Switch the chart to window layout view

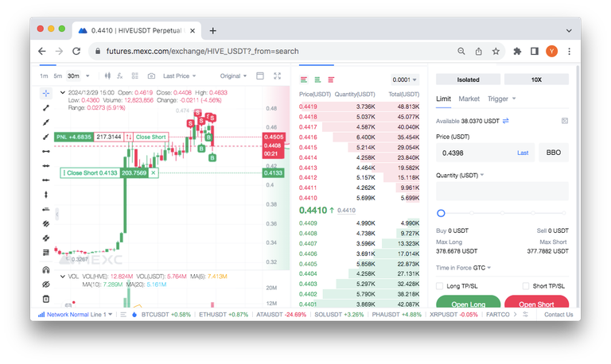(260, 76)
